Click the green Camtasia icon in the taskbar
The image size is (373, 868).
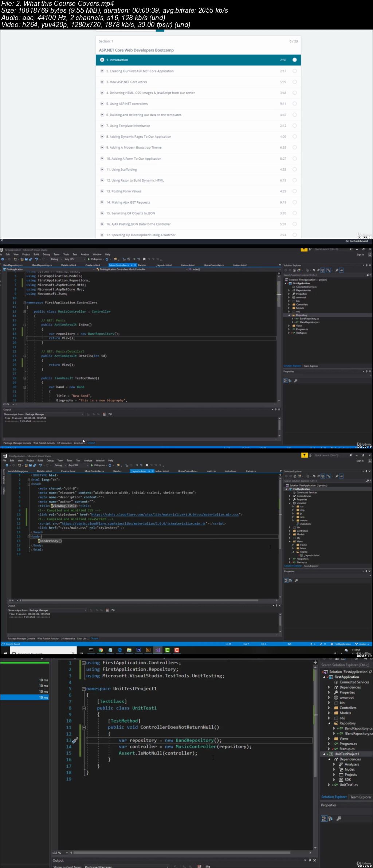[167, 650]
